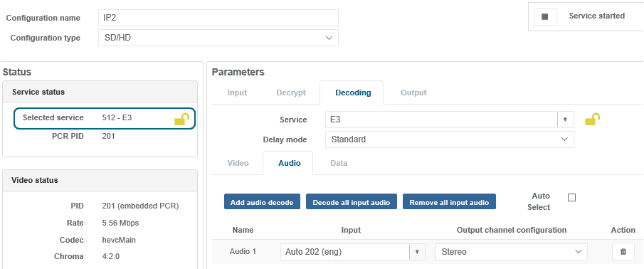
Task: Click the yellow padlock in Selected service row
Action: [x=181, y=119]
